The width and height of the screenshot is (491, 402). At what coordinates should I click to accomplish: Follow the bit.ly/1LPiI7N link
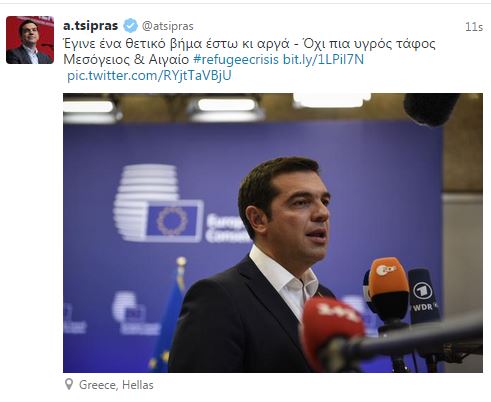coord(323,59)
